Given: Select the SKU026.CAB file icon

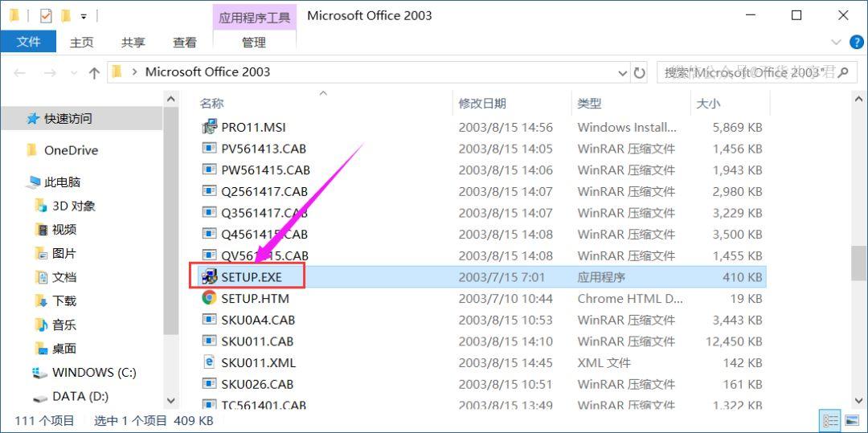Looking at the screenshot, I should (209, 384).
